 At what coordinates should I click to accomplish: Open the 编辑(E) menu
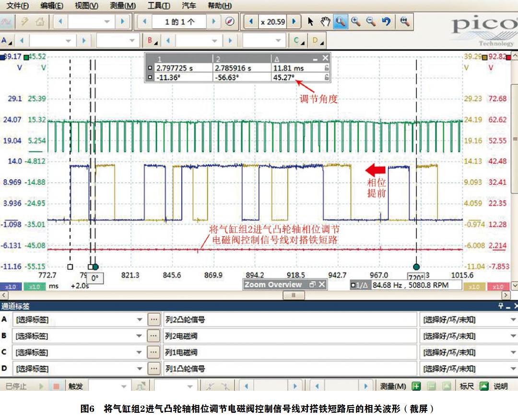pos(51,6)
